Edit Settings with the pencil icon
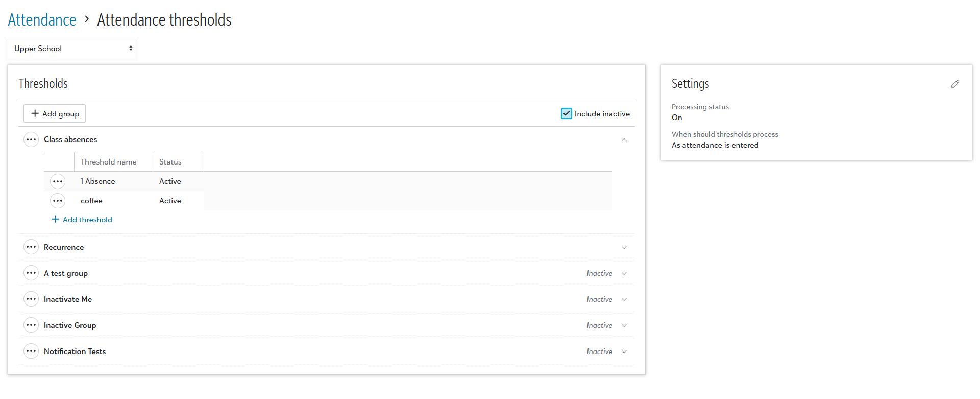 tap(954, 84)
